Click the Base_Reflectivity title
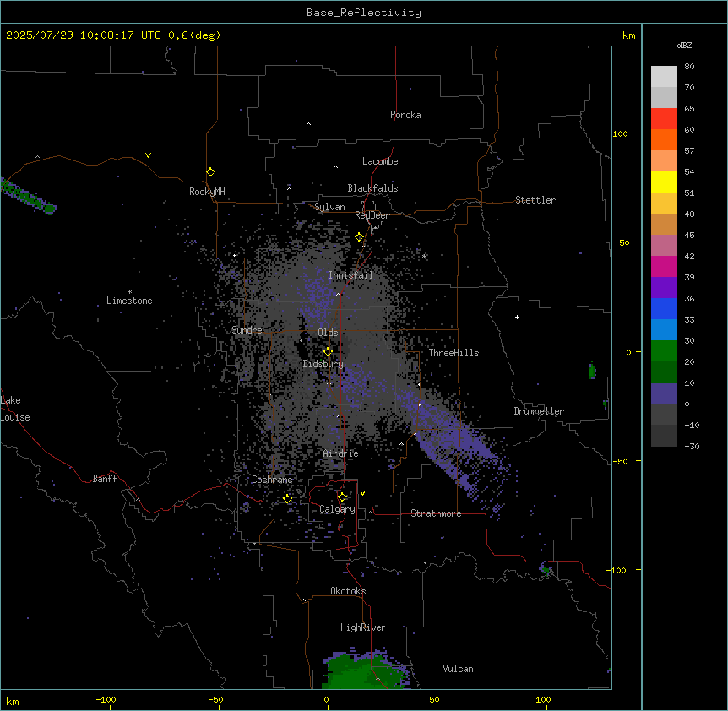728x711 pixels. pyautogui.click(x=364, y=13)
